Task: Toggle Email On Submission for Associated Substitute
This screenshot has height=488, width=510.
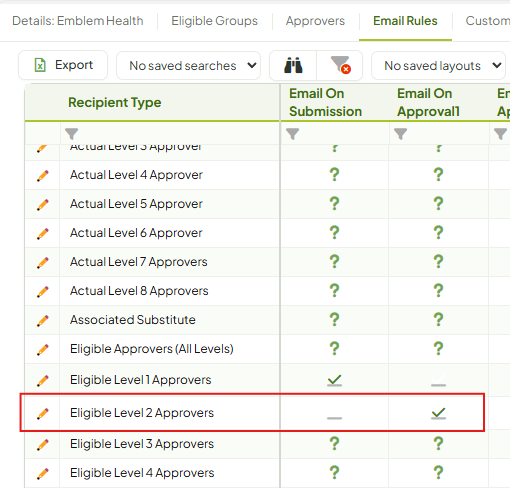Action: (x=334, y=320)
